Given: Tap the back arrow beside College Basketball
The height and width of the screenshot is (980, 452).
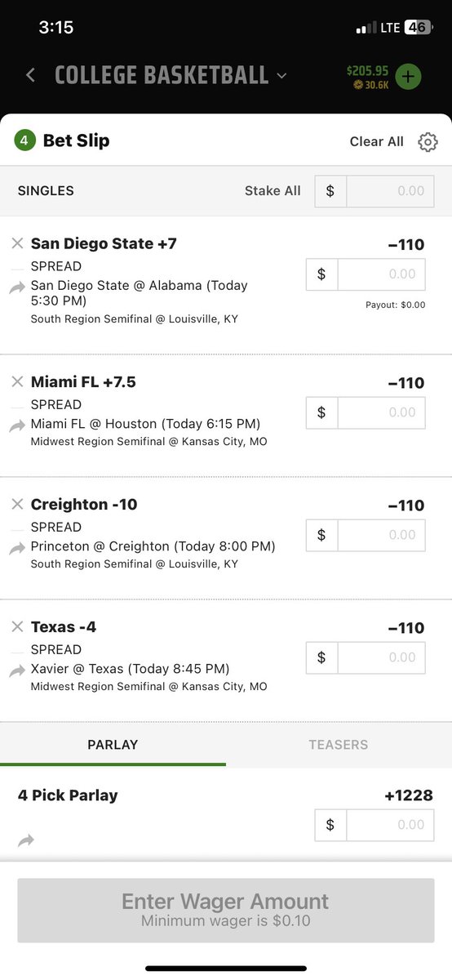Looking at the screenshot, I should pyautogui.click(x=30, y=75).
